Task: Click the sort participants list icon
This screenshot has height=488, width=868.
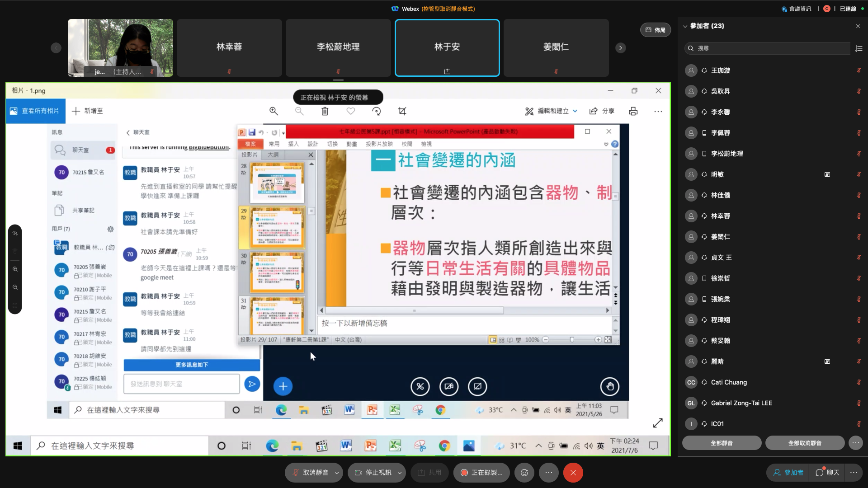Action: [x=859, y=48]
